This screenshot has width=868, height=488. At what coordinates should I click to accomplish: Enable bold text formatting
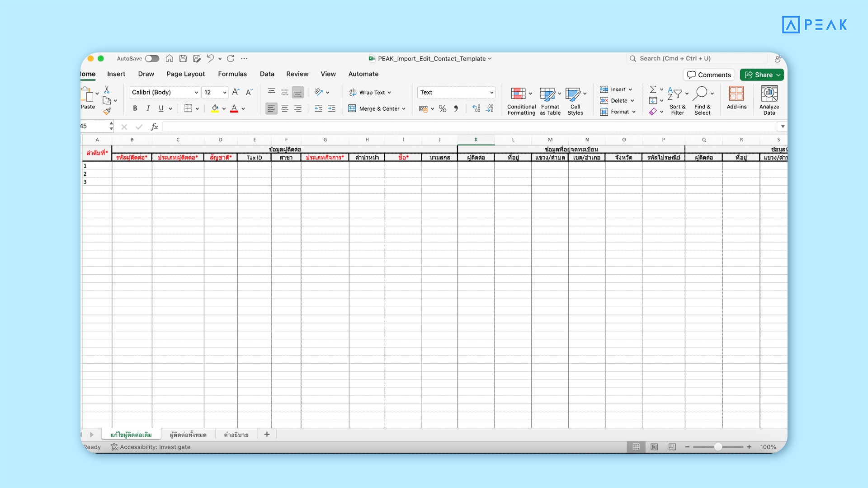[134, 108]
